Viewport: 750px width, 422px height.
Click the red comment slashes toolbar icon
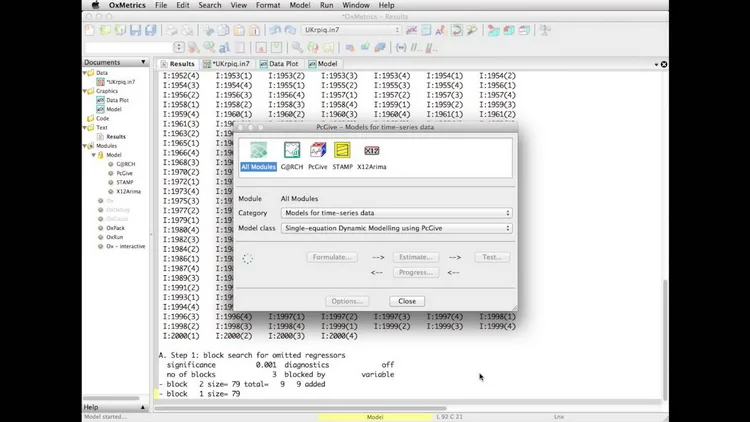pos(431,47)
